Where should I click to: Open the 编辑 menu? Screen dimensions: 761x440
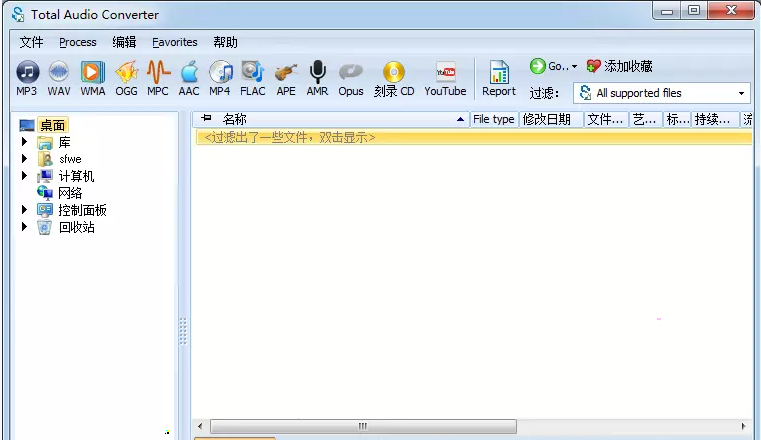[x=124, y=42]
